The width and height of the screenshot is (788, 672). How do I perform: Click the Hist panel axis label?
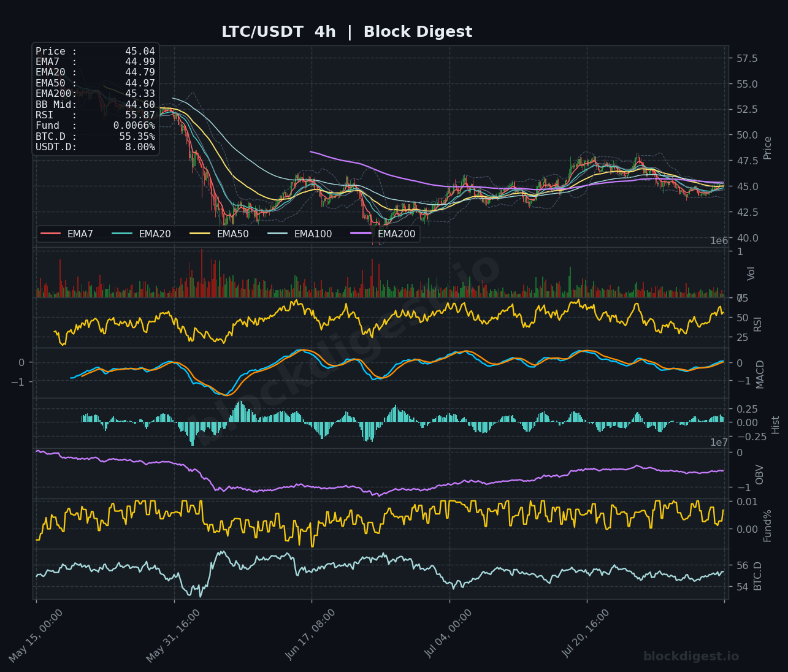coord(775,424)
